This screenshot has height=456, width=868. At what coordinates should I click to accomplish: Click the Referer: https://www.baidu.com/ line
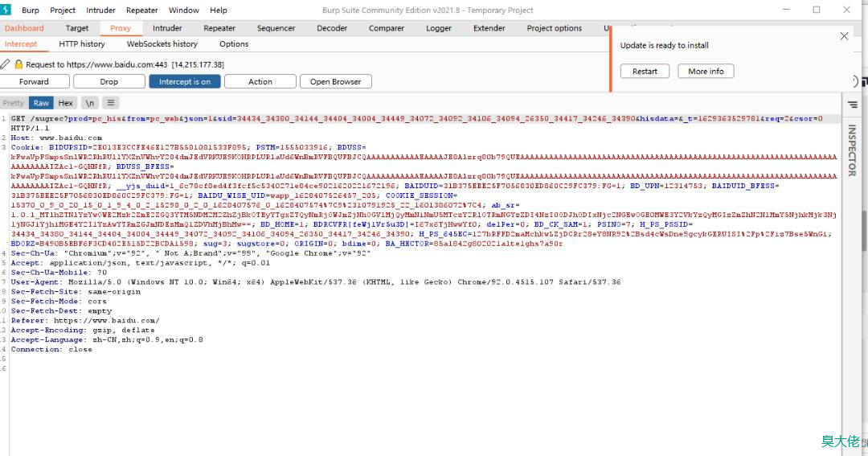pyautogui.click(x=85, y=321)
